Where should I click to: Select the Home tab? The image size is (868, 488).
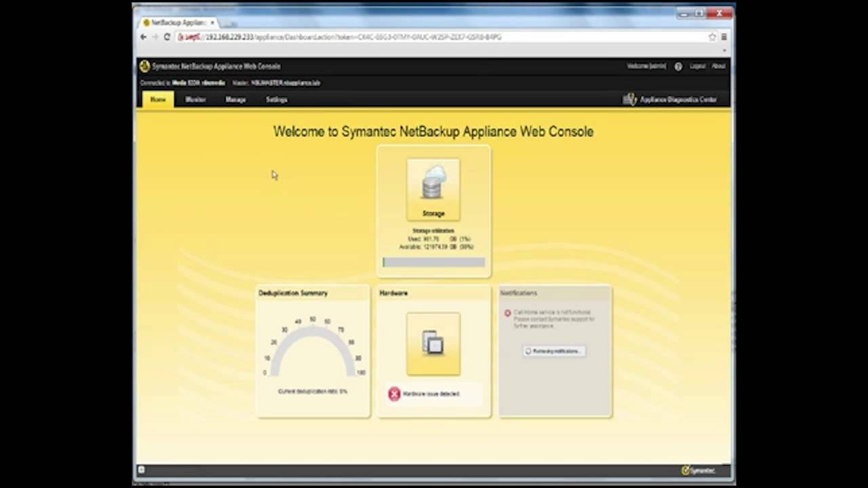click(158, 100)
